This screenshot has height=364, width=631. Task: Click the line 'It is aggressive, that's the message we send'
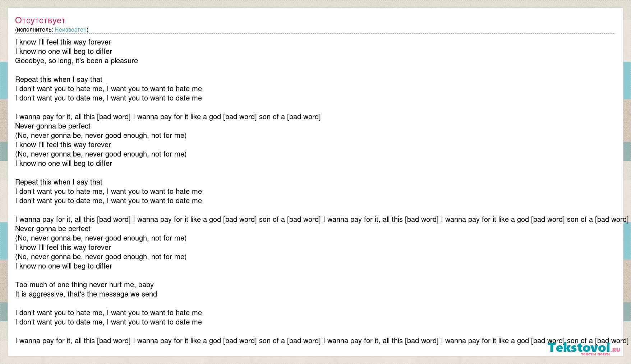(x=86, y=294)
